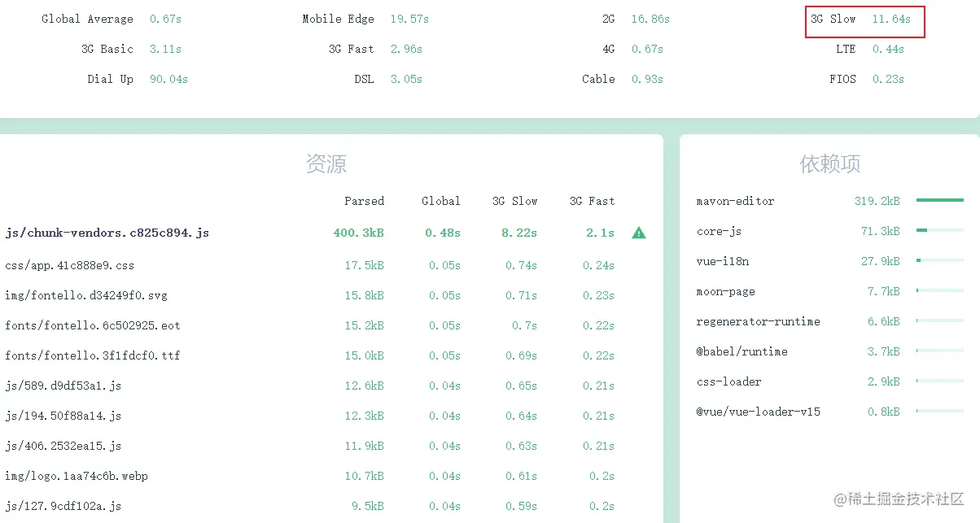This screenshot has width=980, height=523.
Task: Open css/app.41c888e9.css resource entry
Action: pyautogui.click(x=70, y=265)
